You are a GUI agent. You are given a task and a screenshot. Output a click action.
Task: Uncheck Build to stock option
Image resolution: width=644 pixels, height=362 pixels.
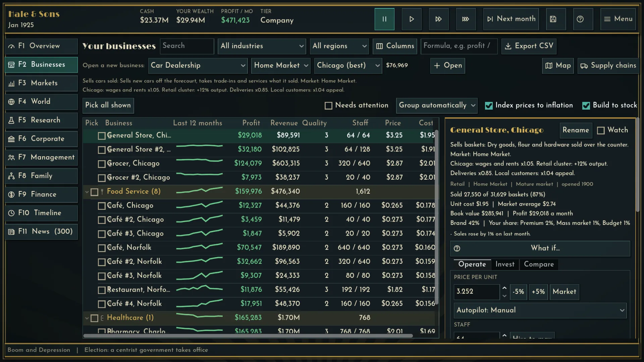(x=586, y=106)
